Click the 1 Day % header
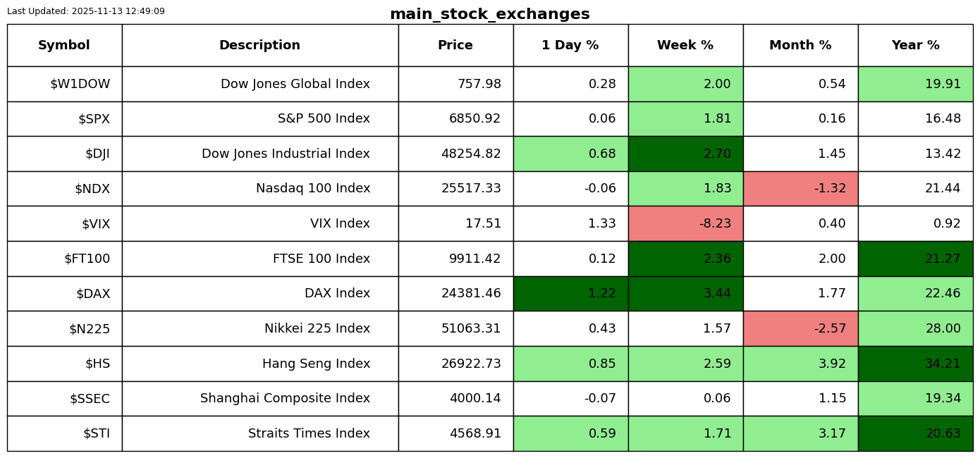This screenshot has height=458, width=980. tap(570, 46)
